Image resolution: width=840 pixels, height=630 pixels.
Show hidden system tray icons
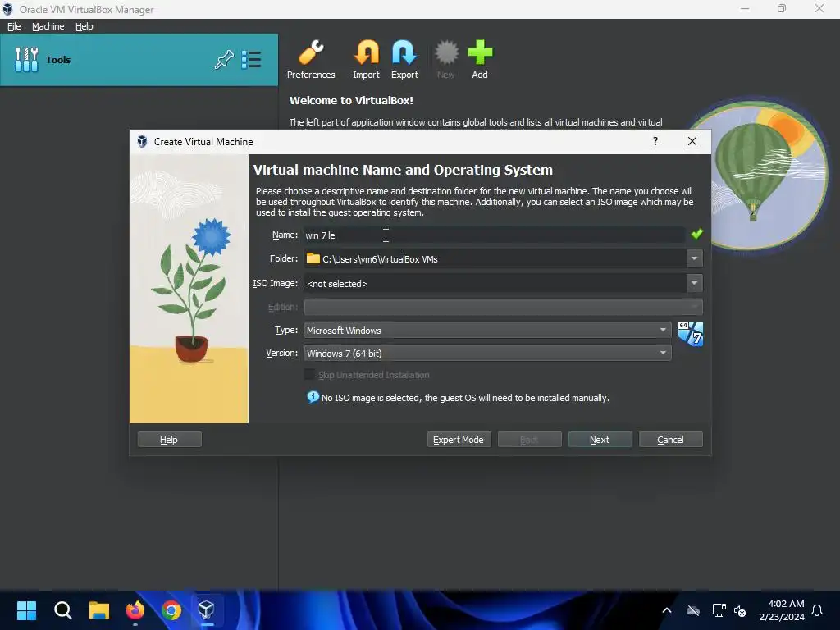(666, 610)
